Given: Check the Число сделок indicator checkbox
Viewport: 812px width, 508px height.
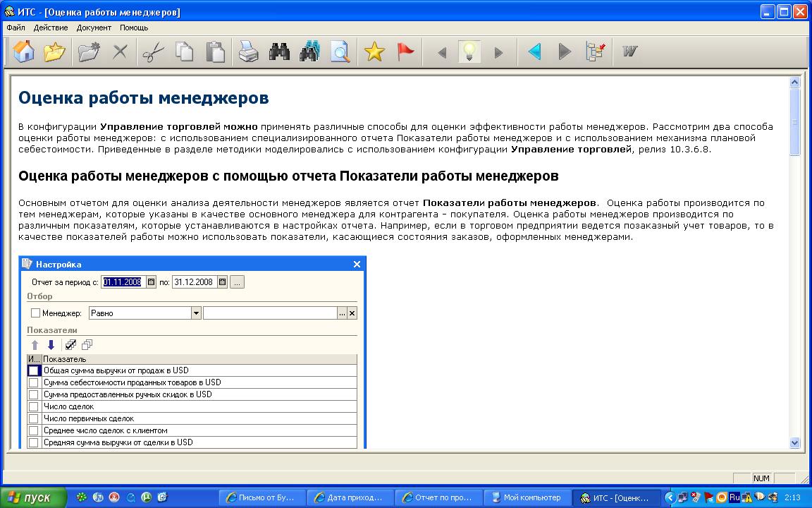Looking at the screenshot, I should tap(33, 406).
